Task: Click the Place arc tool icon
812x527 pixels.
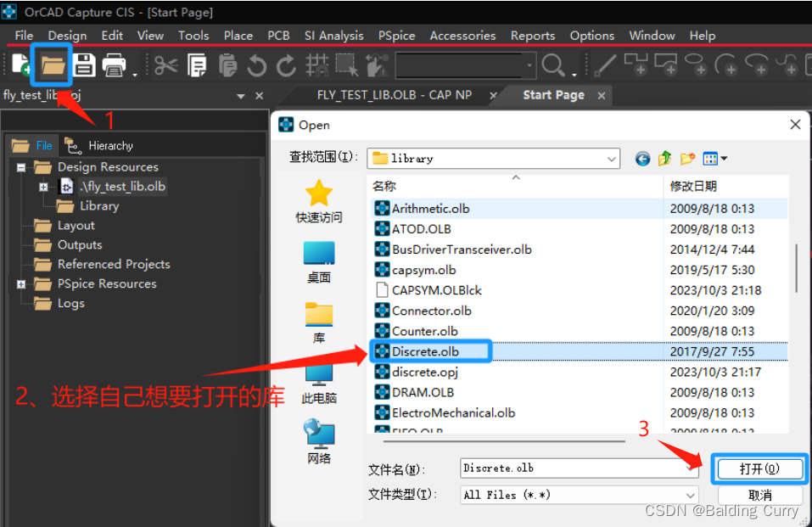Action: tap(725, 64)
